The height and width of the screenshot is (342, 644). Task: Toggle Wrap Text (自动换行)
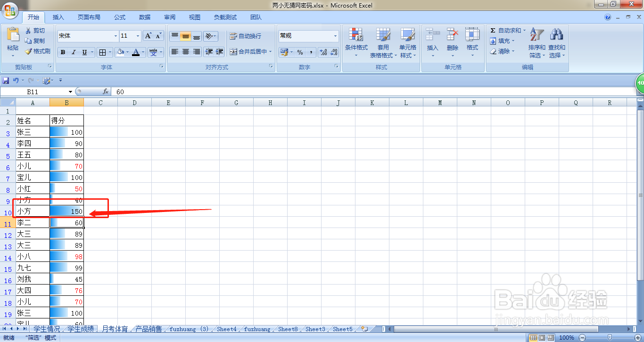pyautogui.click(x=245, y=36)
